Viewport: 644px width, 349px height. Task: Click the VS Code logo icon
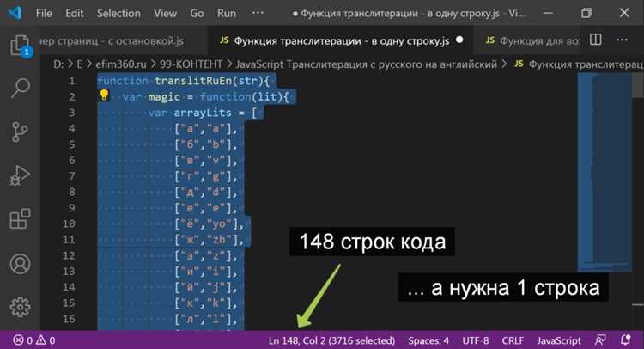pyautogui.click(x=15, y=13)
